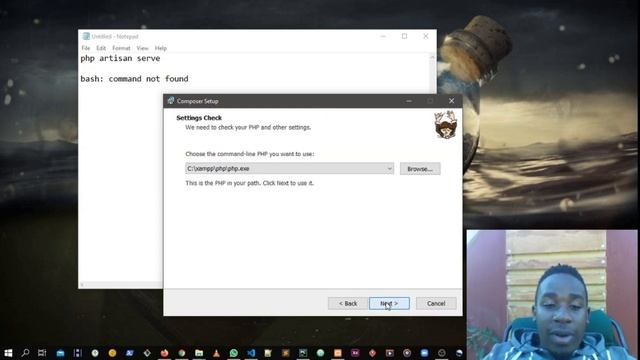Image resolution: width=640 pixels, height=360 pixels.
Task: Click the presenter webcam video overlay
Action: pos(552,295)
